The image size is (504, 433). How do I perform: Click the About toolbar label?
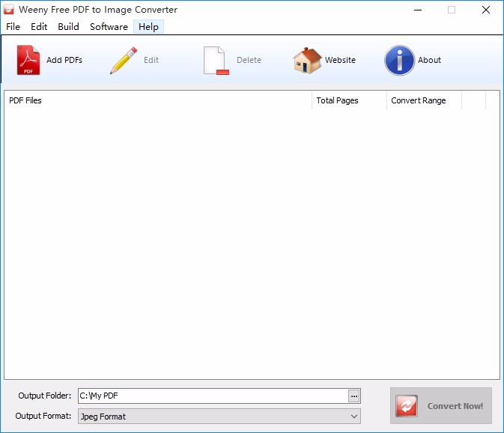coord(429,60)
